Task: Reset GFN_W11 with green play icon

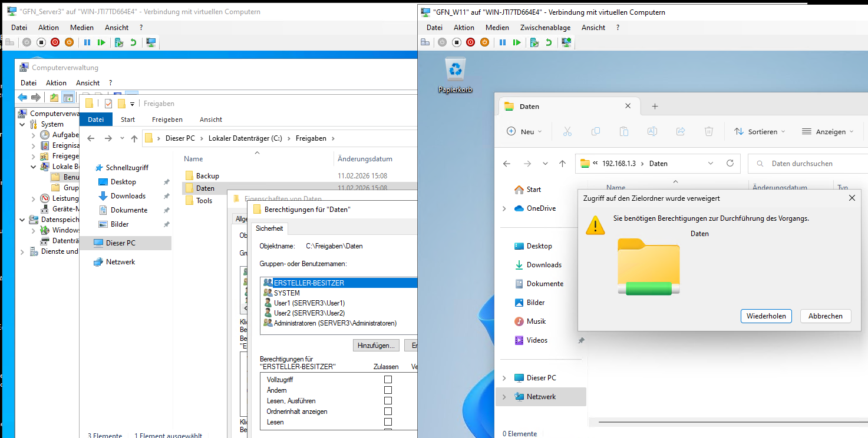Action: coord(516,42)
